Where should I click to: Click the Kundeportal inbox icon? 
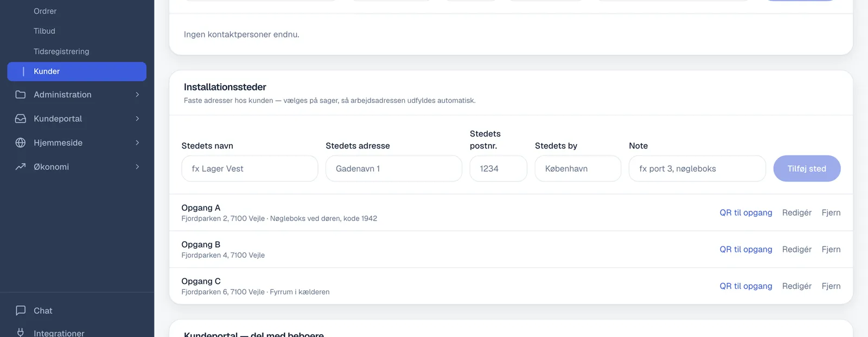(x=21, y=119)
